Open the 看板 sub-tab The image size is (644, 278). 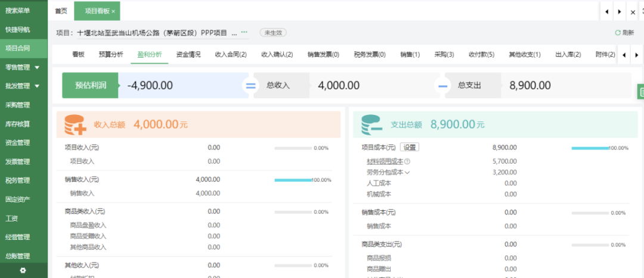78,55
